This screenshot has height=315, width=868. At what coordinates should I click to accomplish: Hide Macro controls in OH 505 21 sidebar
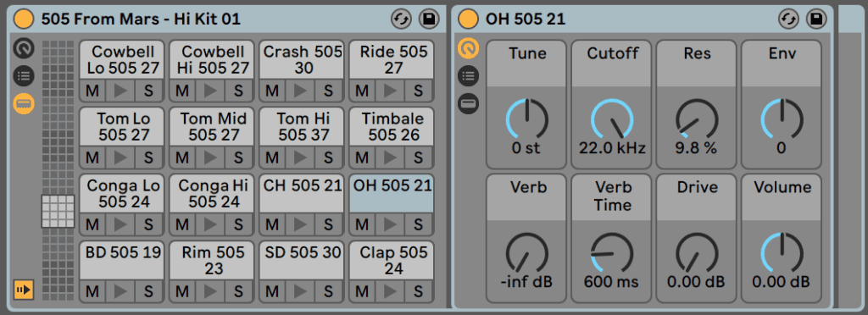[468, 48]
